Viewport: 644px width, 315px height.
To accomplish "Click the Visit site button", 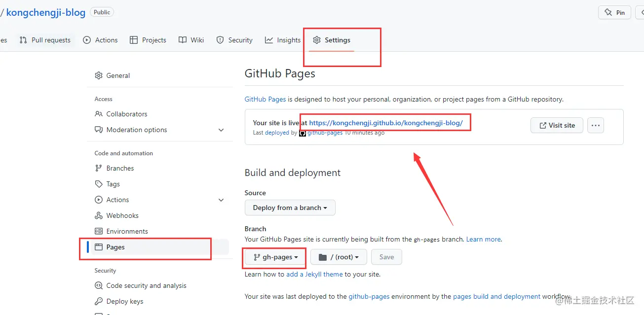I will (x=557, y=125).
